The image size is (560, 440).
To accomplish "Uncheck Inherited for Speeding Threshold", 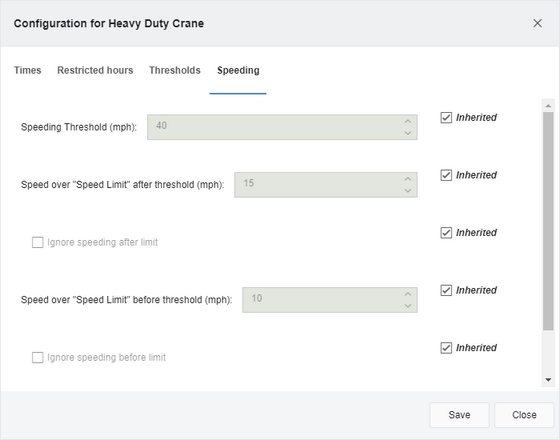I will pyautogui.click(x=446, y=118).
